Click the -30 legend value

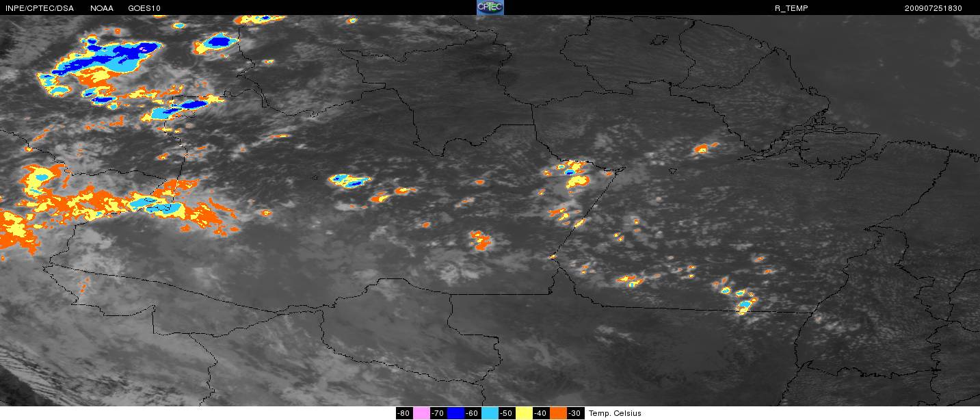(x=575, y=413)
